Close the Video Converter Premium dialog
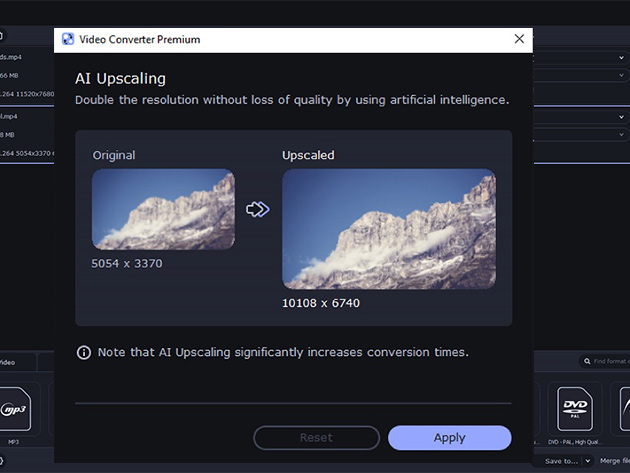 519,39
